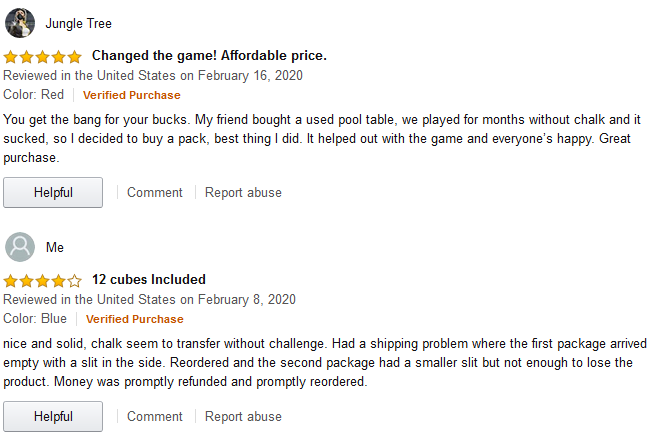Click the 'Color: Blue' variant label

pos(35,319)
